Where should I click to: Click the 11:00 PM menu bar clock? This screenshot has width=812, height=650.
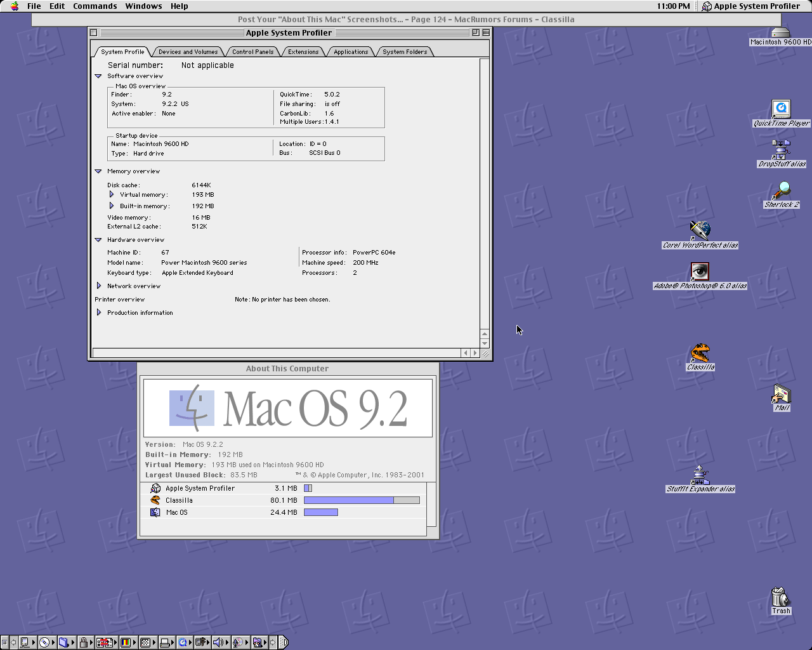tap(674, 6)
